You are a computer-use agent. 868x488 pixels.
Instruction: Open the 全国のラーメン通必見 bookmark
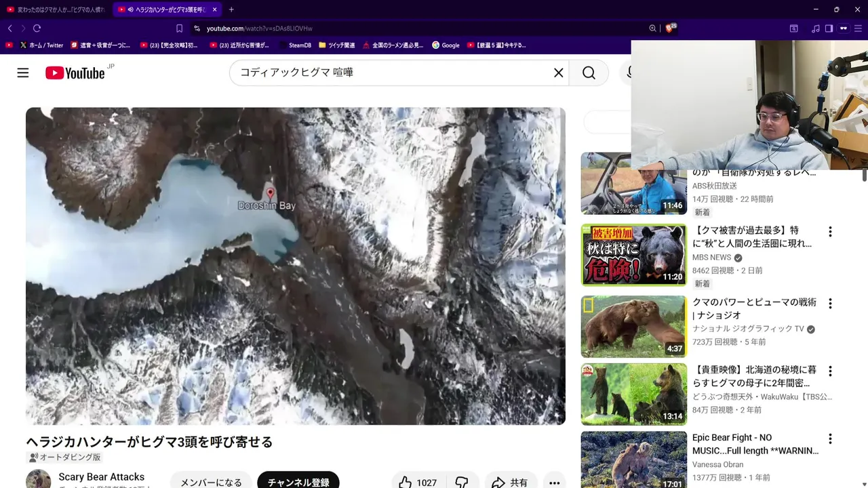click(x=393, y=45)
